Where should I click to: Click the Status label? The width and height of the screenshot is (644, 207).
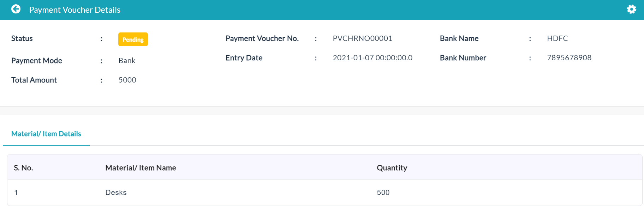(x=22, y=38)
